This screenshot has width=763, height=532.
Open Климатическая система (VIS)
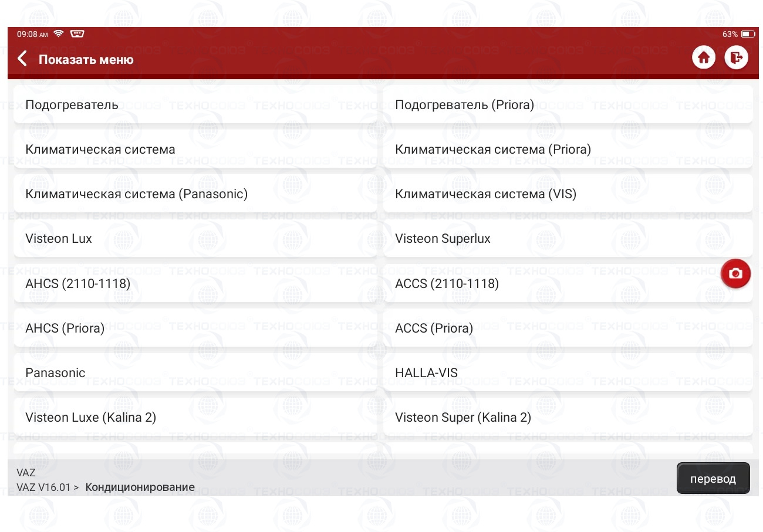[567, 194]
